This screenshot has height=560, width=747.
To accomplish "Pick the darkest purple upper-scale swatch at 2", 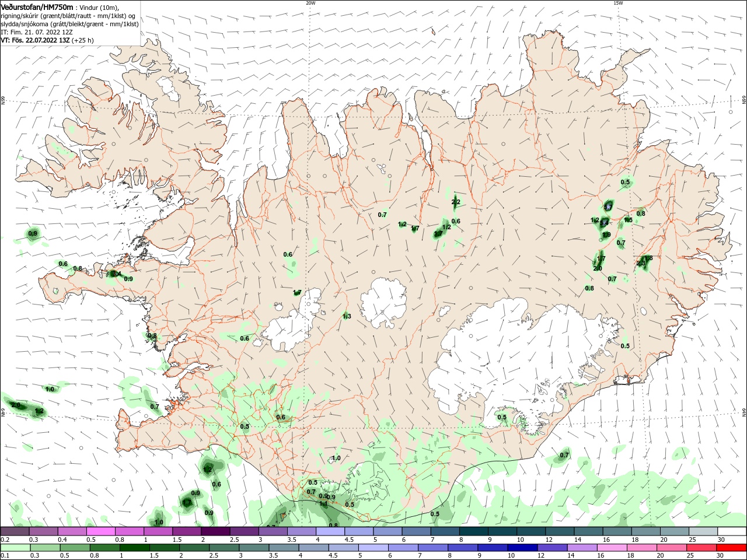I will [215, 531].
